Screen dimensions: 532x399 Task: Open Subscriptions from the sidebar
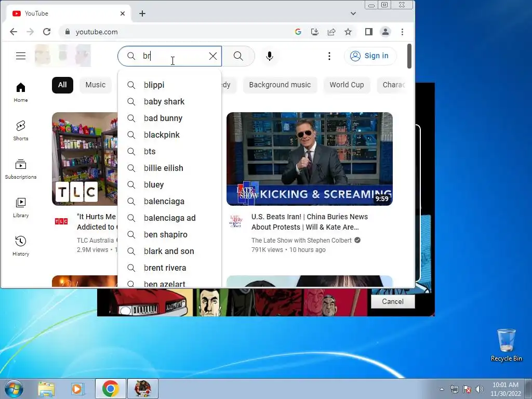[x=21, y=169]
